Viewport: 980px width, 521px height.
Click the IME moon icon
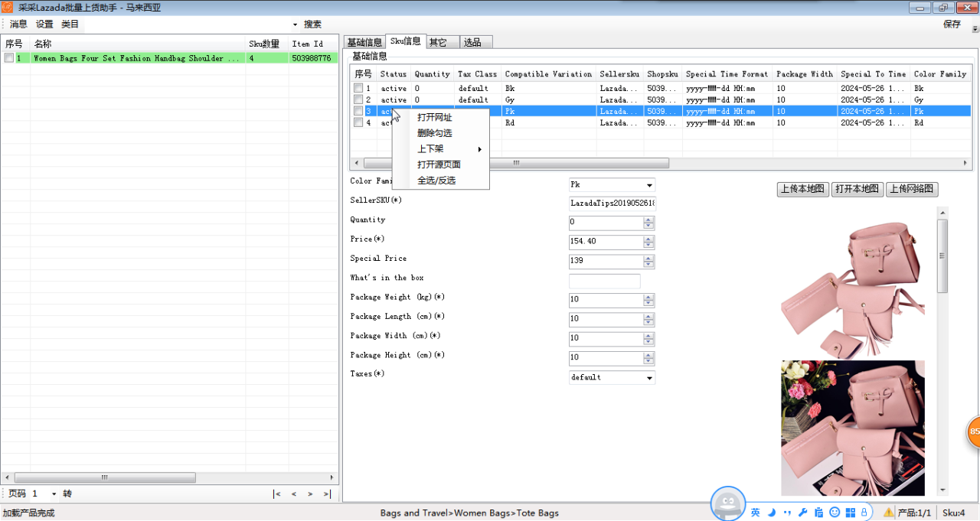[x=772, y=512]
